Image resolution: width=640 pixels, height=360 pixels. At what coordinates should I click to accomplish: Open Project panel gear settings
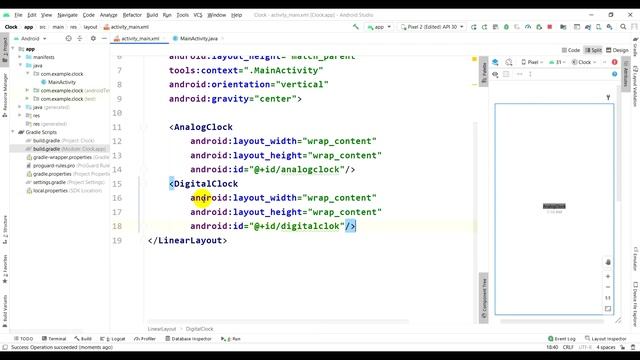[x=93, y=38]
